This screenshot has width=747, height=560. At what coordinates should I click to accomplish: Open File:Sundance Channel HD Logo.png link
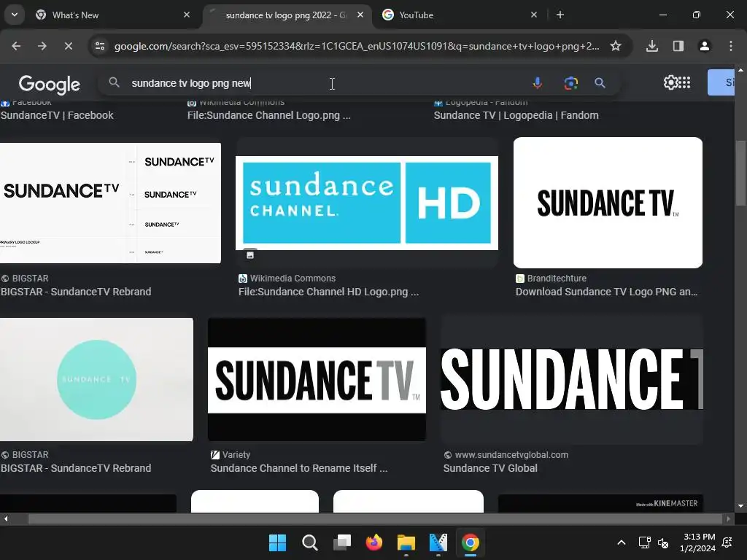pos(329,292)
